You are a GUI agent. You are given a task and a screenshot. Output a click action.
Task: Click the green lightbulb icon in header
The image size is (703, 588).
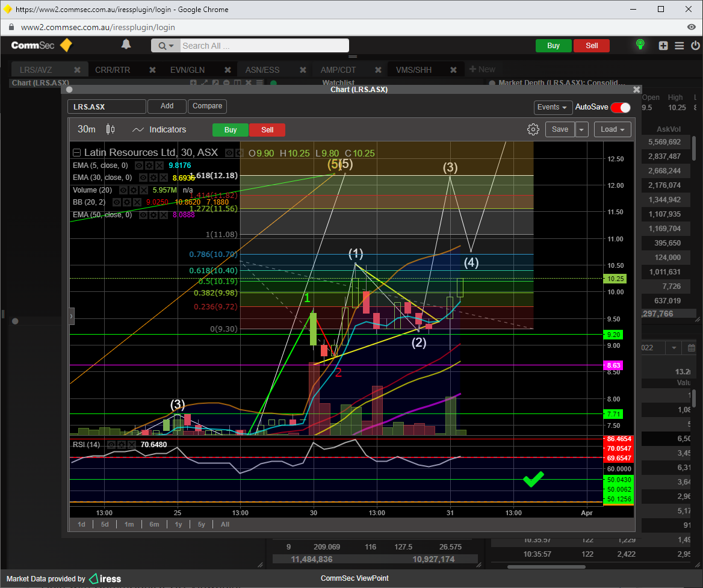(x=640, y=45)
